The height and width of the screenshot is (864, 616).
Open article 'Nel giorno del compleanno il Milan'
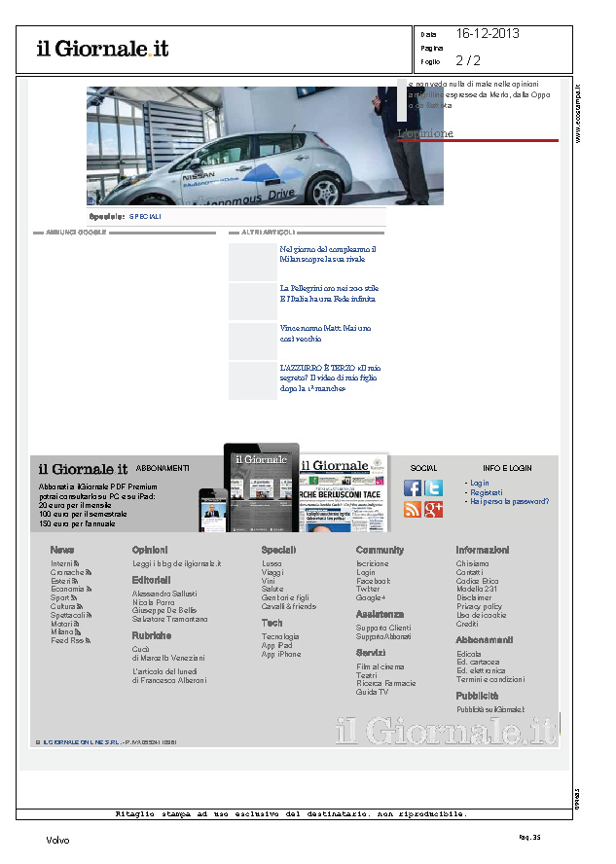[327, 255]
